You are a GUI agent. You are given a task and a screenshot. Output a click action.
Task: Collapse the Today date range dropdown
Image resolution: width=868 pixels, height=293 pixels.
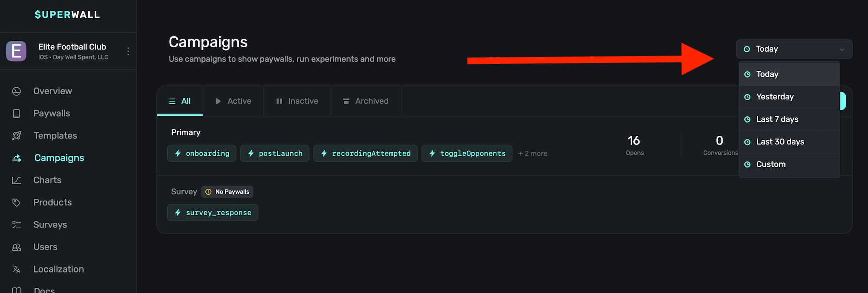tap(794, 49)
